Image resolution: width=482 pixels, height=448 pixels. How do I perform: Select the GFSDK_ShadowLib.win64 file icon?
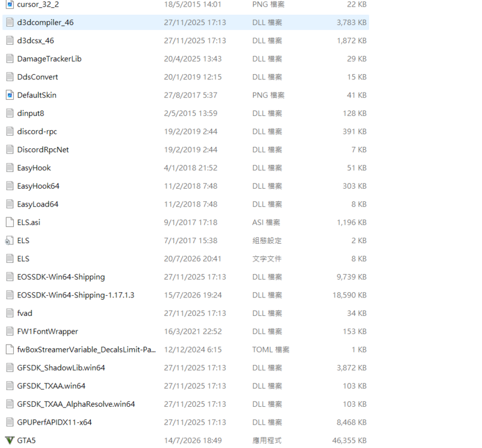click(10, 367)
